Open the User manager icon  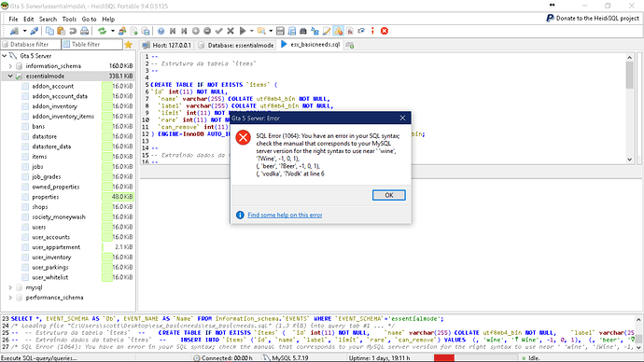tap(122, 31)
